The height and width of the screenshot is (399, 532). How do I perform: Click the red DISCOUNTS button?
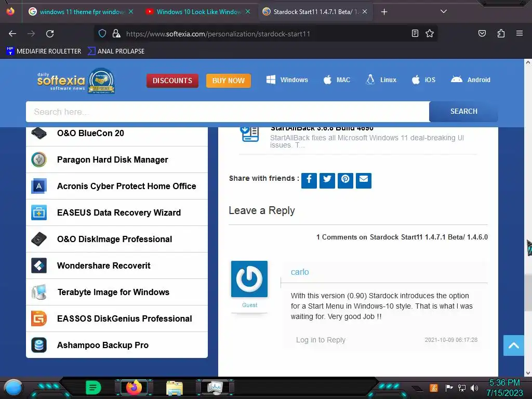click(172, 81)
